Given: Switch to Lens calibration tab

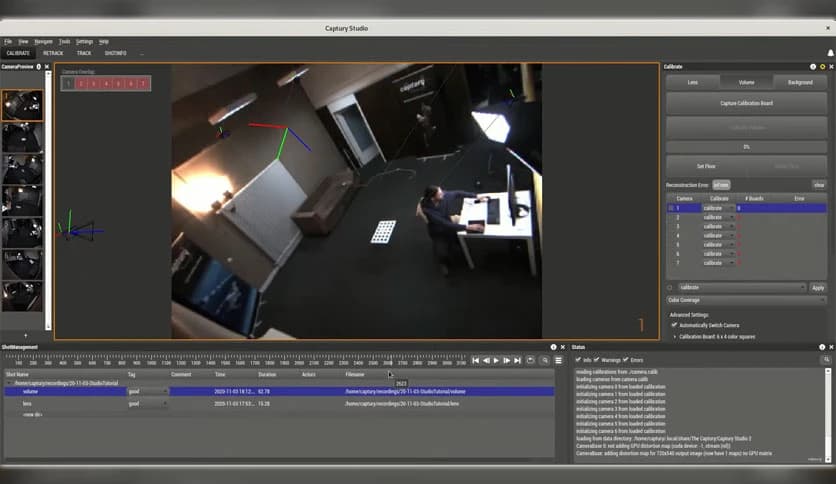Looking at the screenshot, I should (693, 82).
